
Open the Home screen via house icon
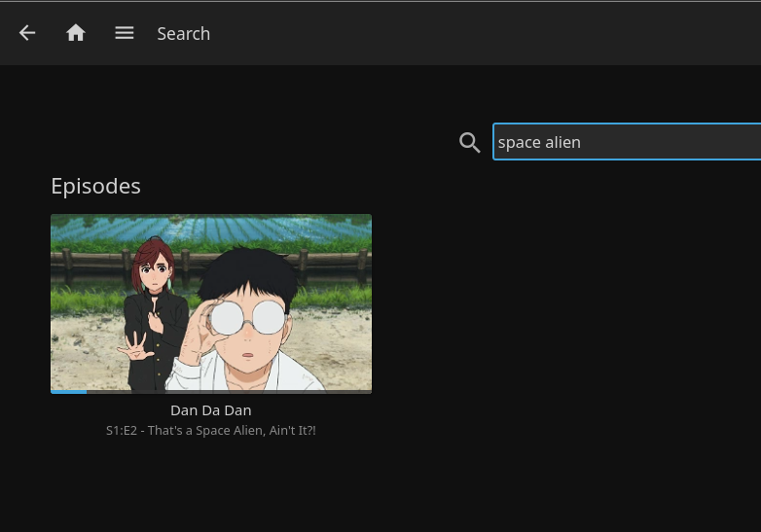76,33
